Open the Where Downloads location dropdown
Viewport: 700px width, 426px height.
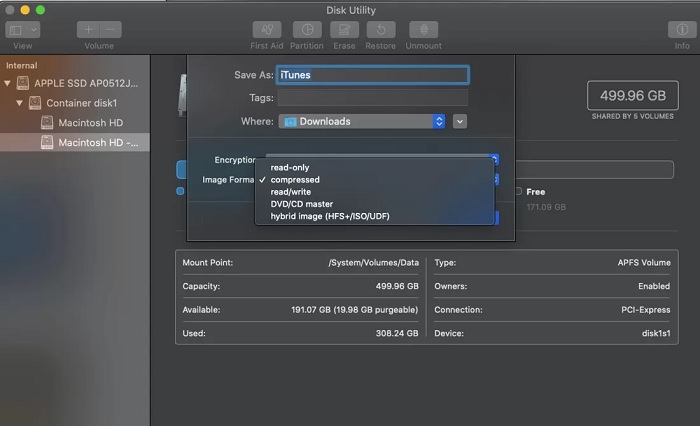coord(362,121)
